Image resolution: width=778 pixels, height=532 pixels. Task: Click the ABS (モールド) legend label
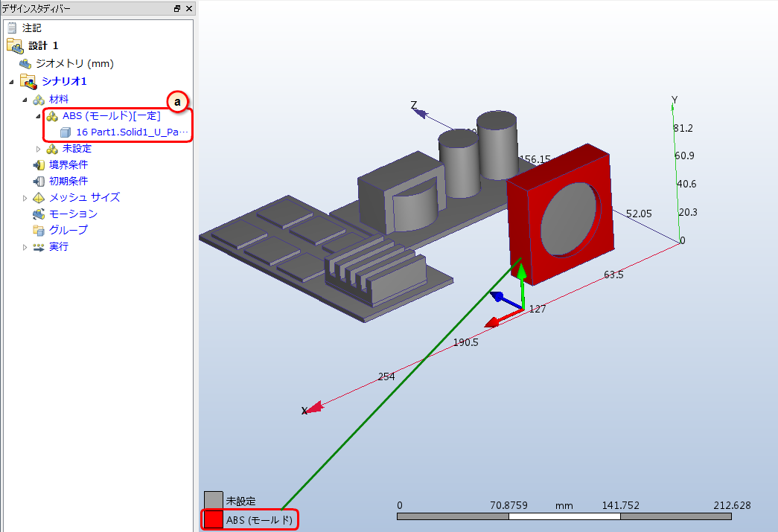260,520
